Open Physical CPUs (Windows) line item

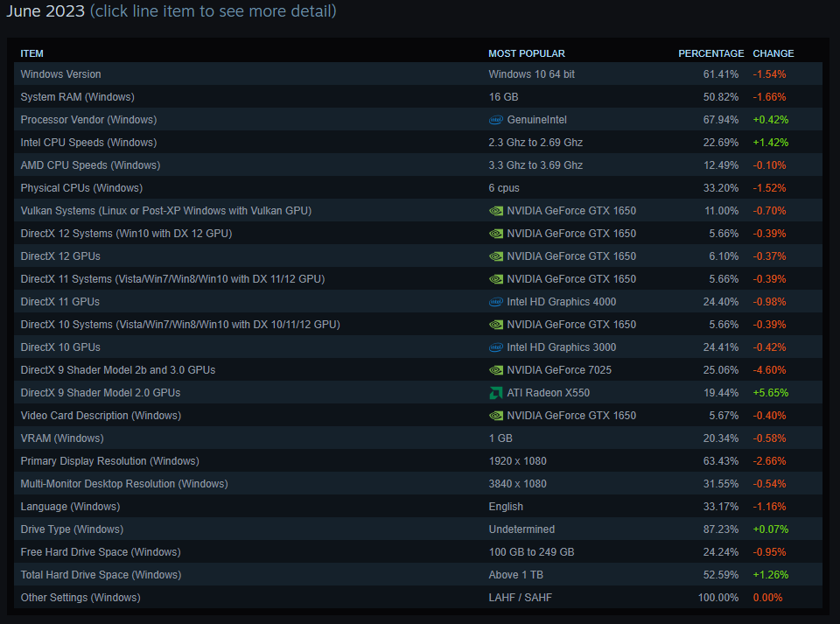tap(418, 188)
